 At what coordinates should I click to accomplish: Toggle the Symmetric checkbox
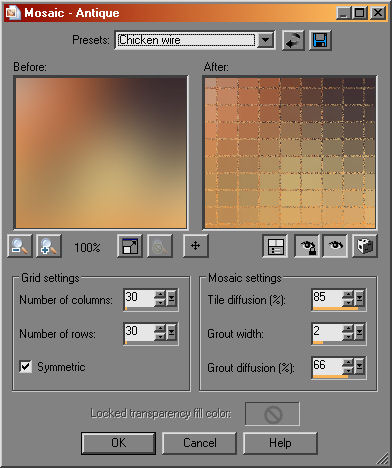[x=26, y=366]
